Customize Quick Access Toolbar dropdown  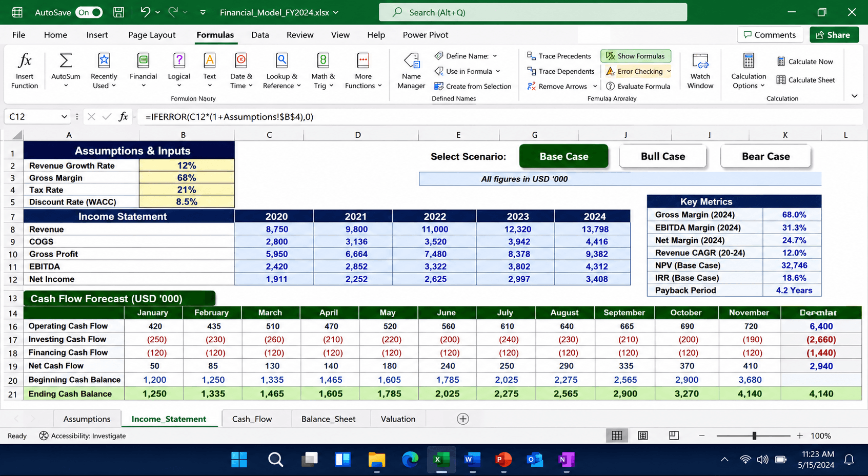pyautogui.click(x=203, y=12)
